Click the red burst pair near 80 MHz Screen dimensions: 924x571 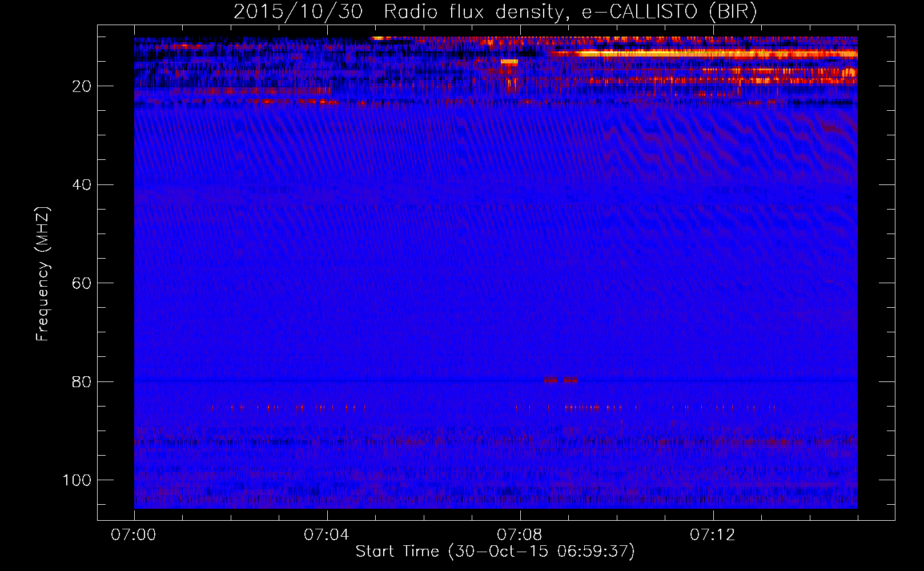(x=561, y=380)
